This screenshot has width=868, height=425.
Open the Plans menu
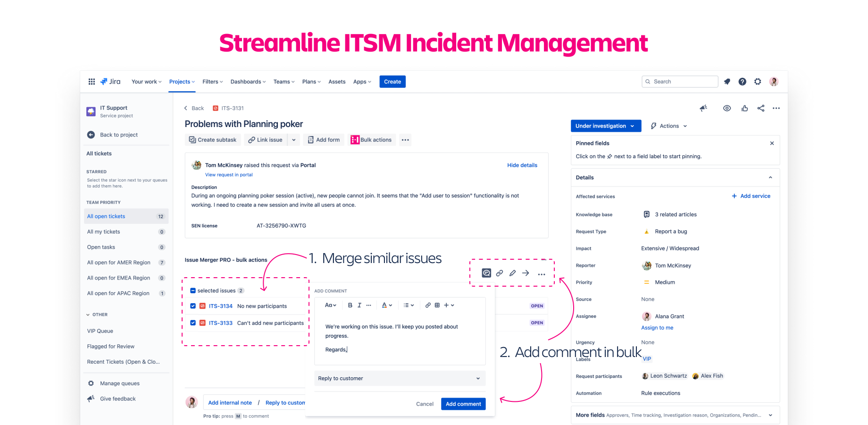pyautogui.click(x=311, y=82)
